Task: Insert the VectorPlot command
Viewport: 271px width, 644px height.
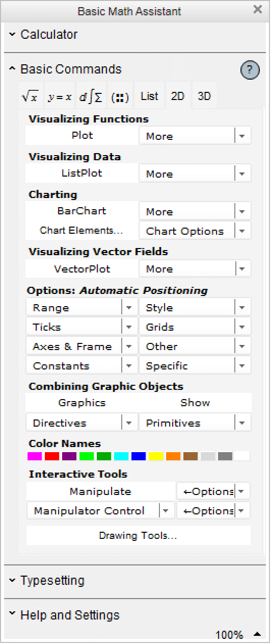Action: tap(82, 269)
